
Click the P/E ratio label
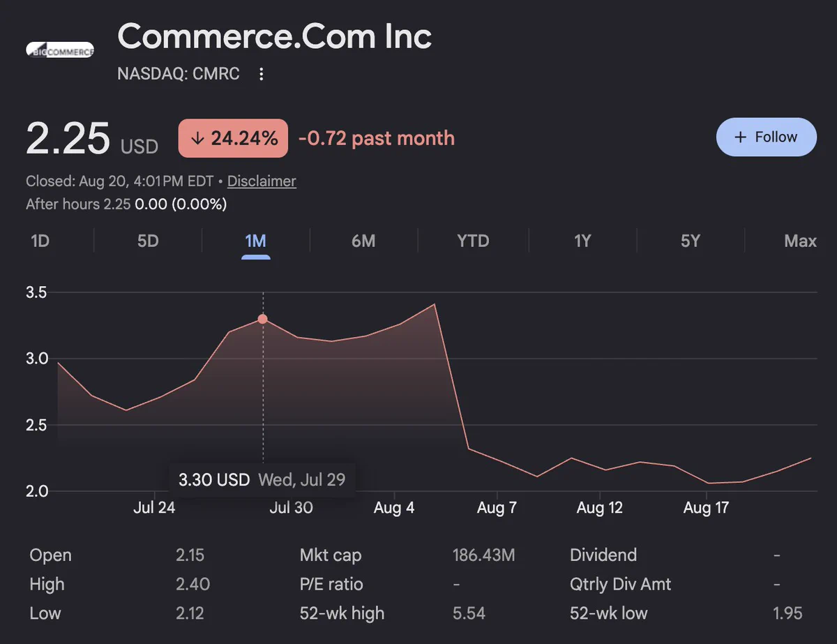point(331,585)
